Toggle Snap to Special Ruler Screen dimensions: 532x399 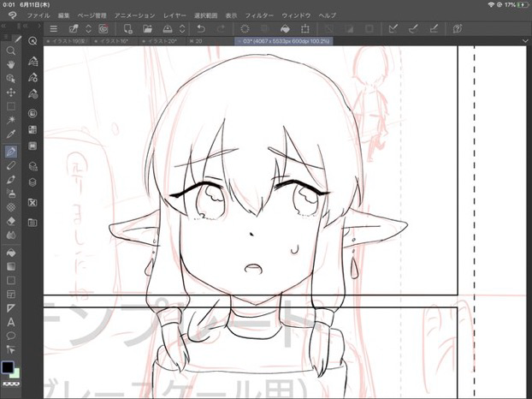[413, 29]
